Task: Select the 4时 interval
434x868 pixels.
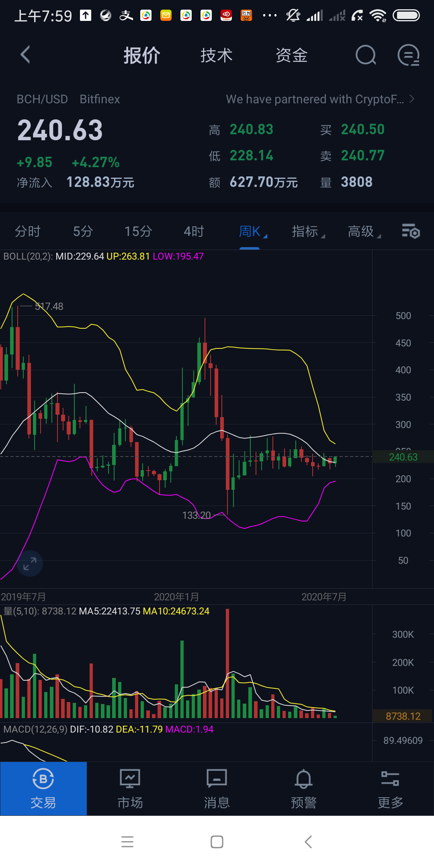Action: [194, 231]
